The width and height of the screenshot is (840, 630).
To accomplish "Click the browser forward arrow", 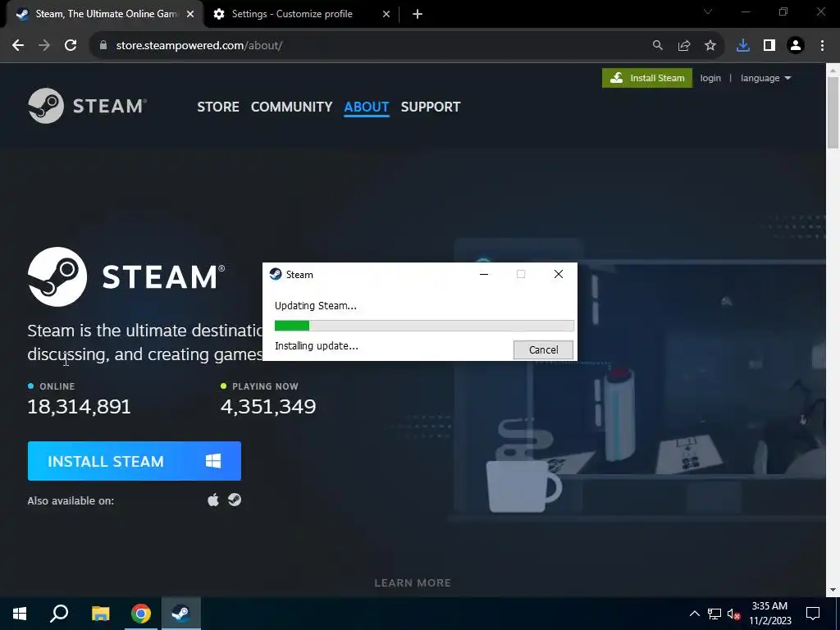I will (x=44, y=46).
